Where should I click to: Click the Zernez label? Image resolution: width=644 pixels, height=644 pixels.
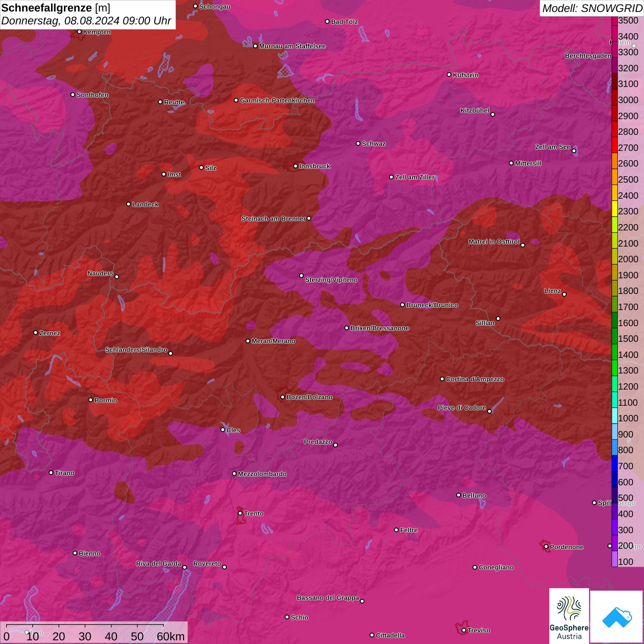click(x=50, y=333)
